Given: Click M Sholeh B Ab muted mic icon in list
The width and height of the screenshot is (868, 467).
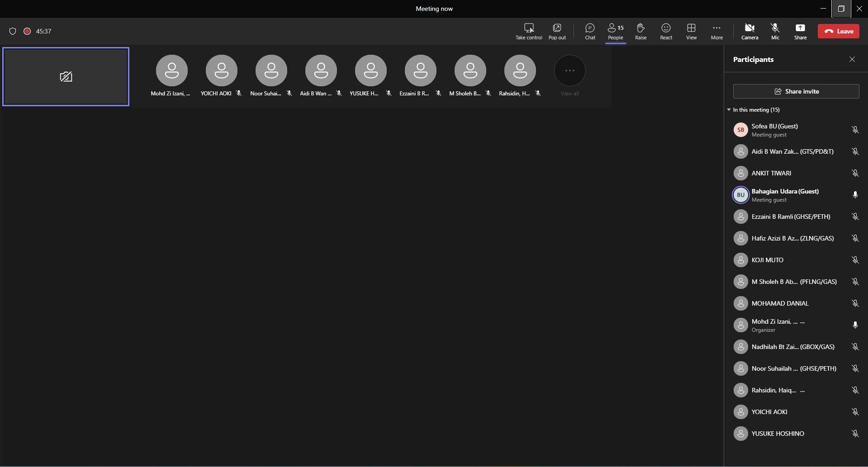Looking at the screenshot, I should coord(855,282).
